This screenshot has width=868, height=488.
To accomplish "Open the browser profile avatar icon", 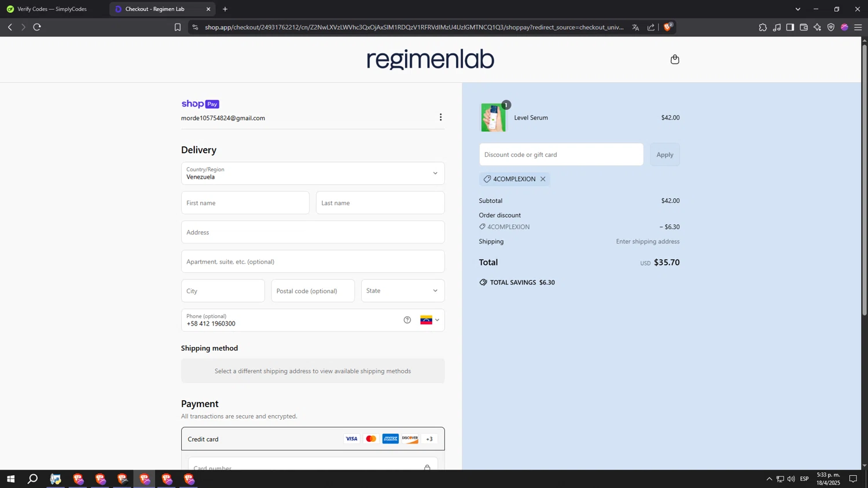I will pyautogui.click(x=844, y=27).
